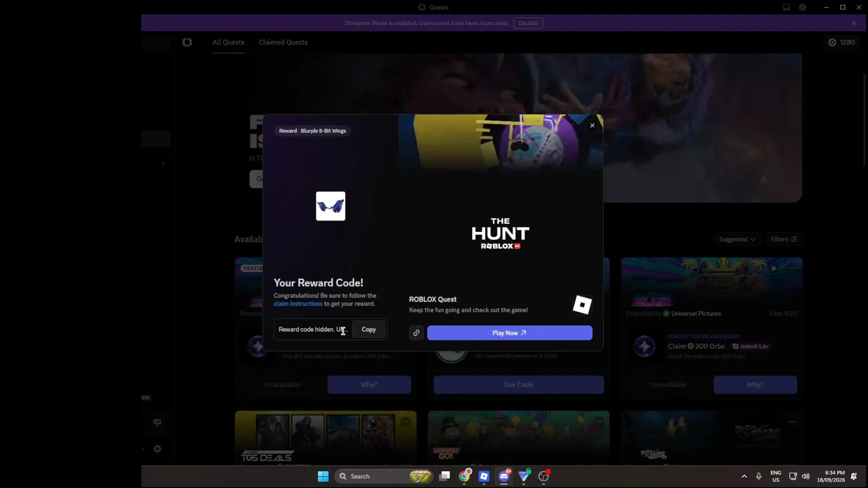Click the Roblox logo icon in the dialog
This screenshot has width=868, height=488.
tap(582, 305)
